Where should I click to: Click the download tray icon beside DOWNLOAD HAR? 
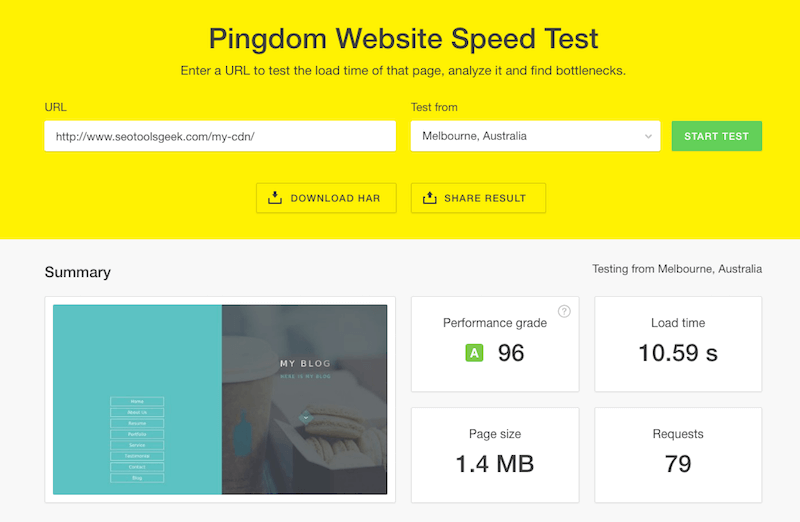pyautogui.click(x=275, y=198)
